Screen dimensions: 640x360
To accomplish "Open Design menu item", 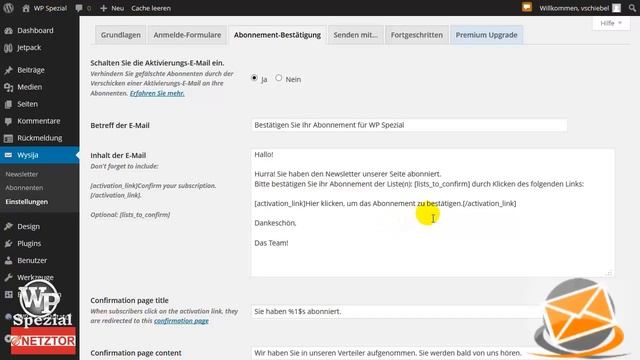I will pyautogui.click(x=28, y=227).
